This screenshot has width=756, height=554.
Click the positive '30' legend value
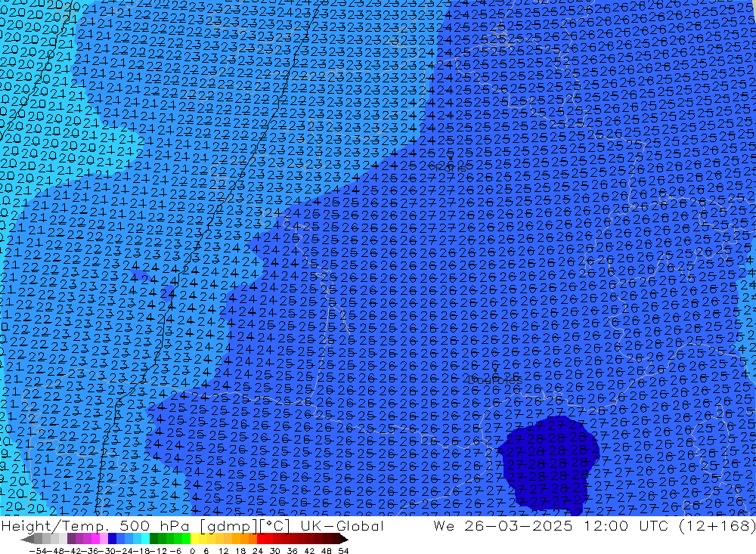[275, 550]
